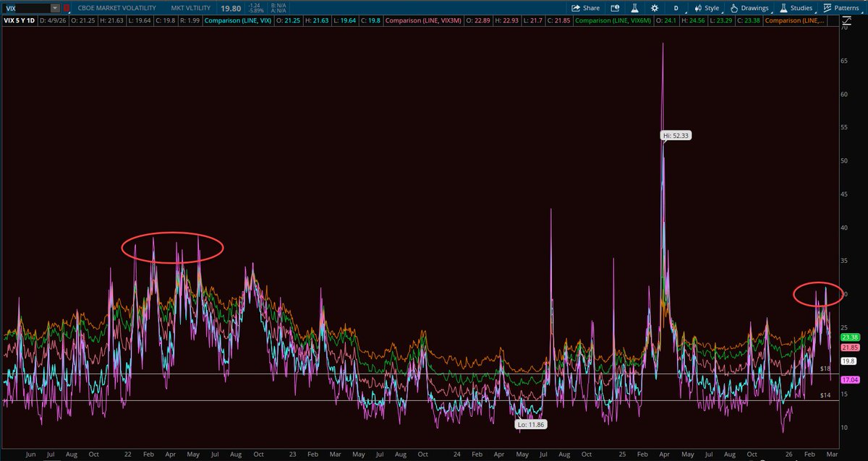
Task: Click the flask icon left of gear
Action: tap(634, 8)
